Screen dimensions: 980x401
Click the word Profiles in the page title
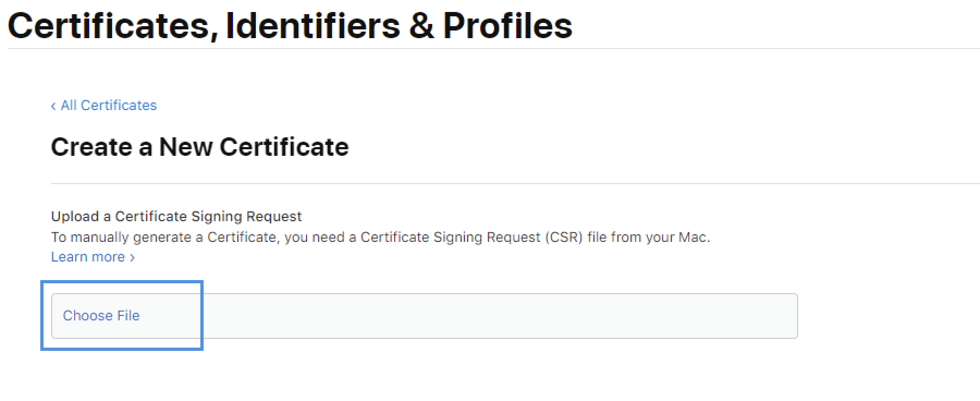coord(507,26)
